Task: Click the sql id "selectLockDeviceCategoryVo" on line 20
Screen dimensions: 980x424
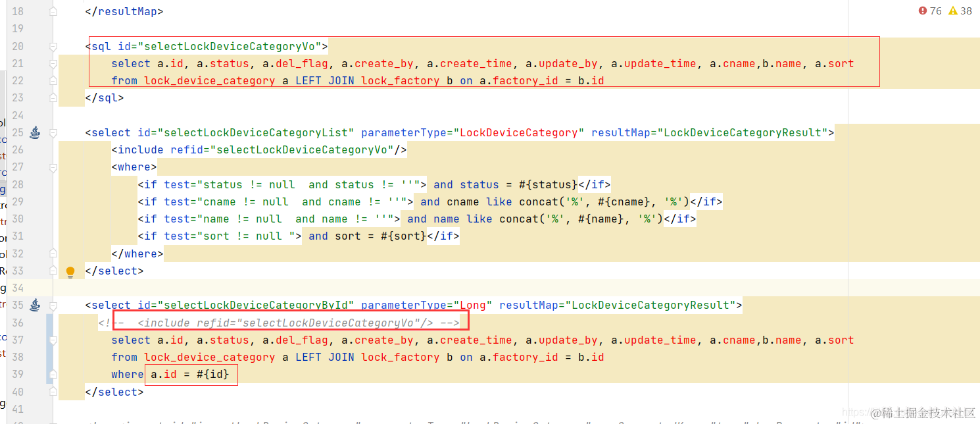Action: (x=229, y=46)
